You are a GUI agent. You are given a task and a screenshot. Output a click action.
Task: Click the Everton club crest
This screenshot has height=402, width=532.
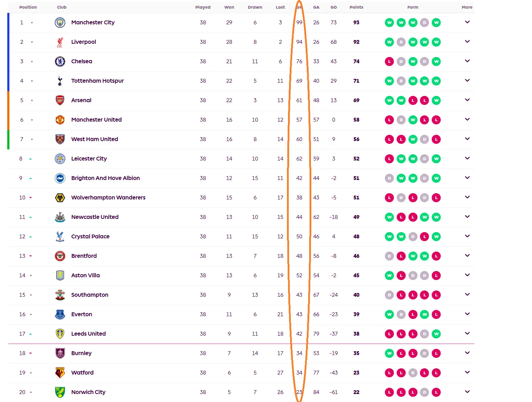[60, 314]
